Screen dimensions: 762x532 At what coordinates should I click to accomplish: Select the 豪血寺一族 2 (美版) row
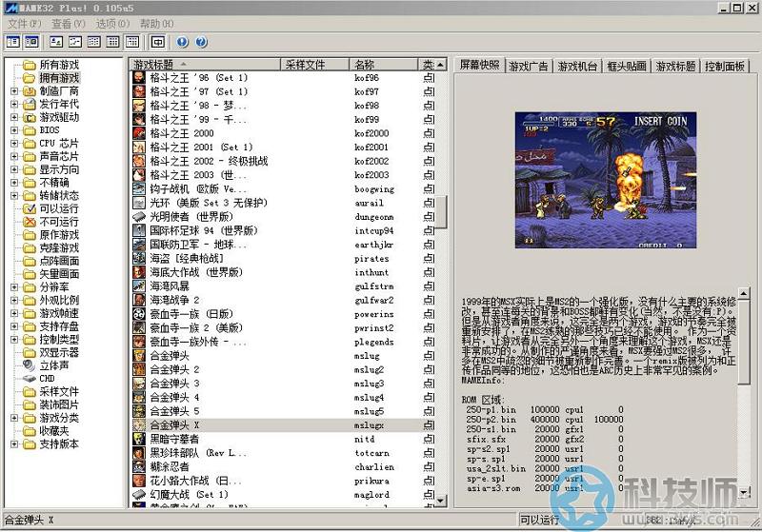pos(284,328)
